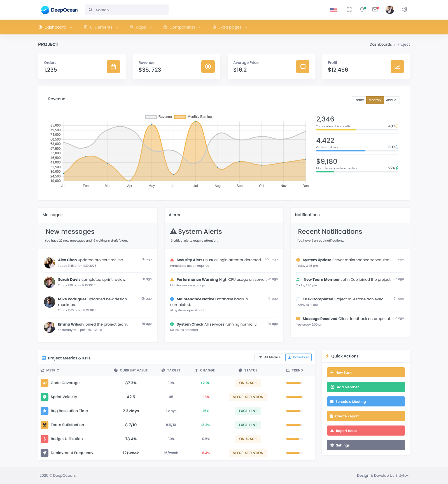Click the Code Coverage trend progress bar
Image resolution: width=448 pixels, height=484 pixels.
pyautogui.click(x=294, y=383)
